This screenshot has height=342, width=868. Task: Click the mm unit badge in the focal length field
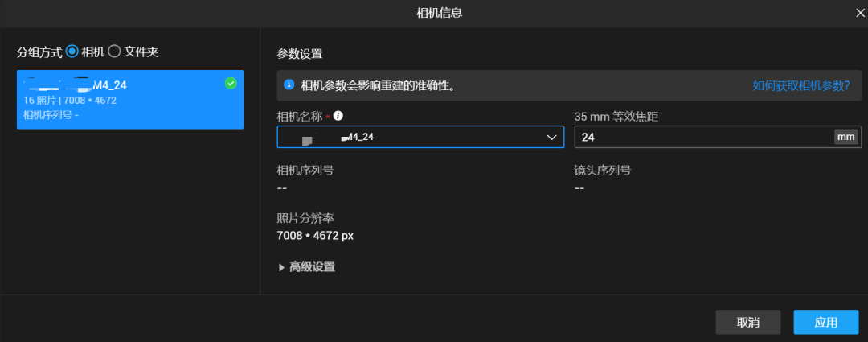click(x=845, y=137)
